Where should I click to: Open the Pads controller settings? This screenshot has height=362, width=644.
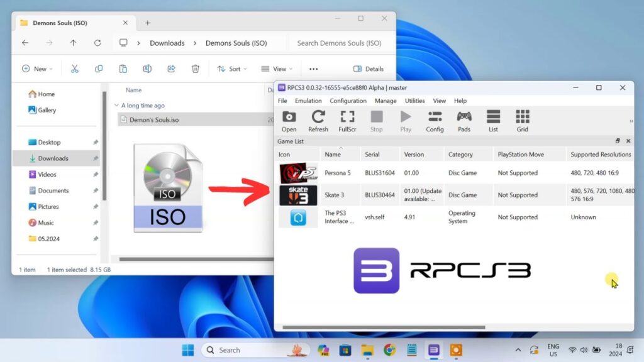click(x=464, y=120)
